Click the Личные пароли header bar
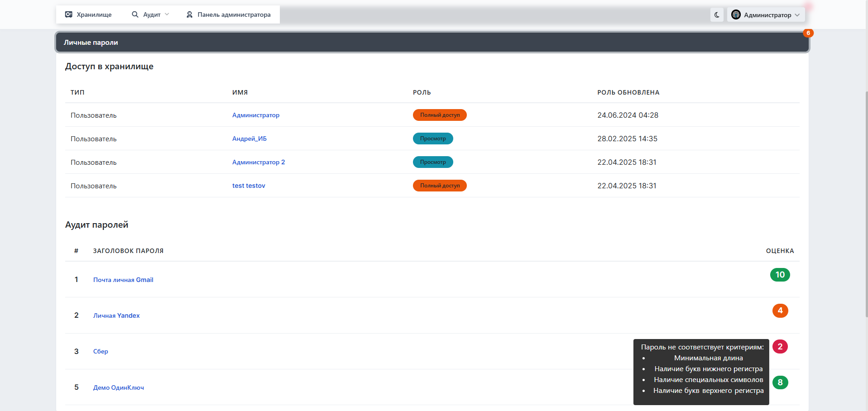The height and width of the screenshot is (411, 868). [432, 42]
